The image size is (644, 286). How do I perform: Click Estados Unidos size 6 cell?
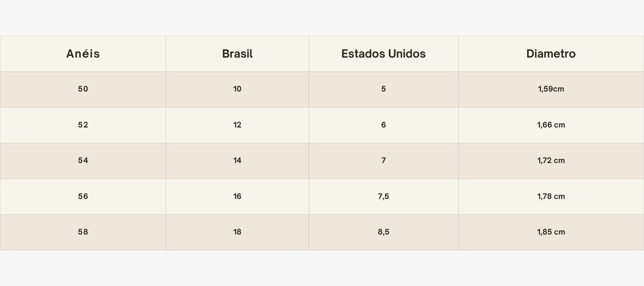point(384,125)
